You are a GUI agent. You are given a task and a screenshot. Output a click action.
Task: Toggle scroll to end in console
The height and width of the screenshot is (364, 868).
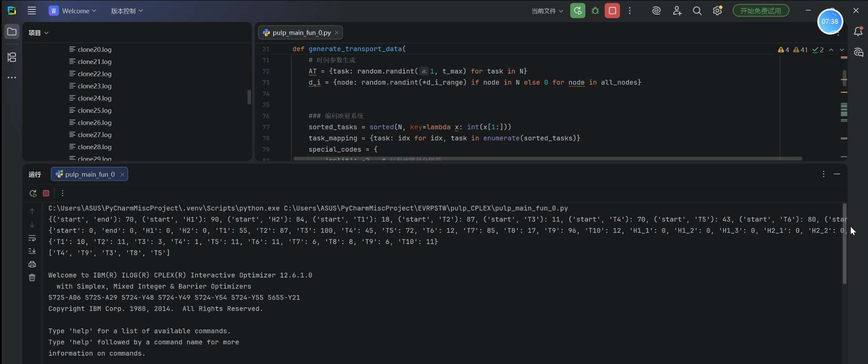pos(32,251)
